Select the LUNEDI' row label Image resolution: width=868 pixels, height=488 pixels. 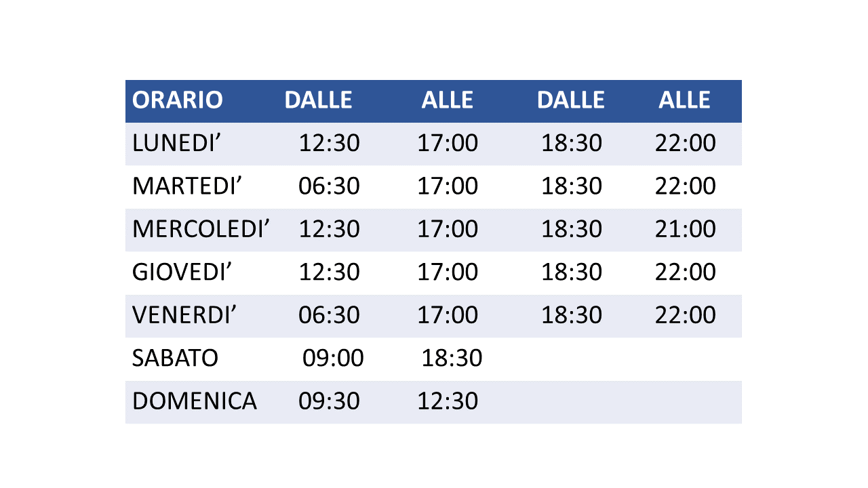click(178, 143)
